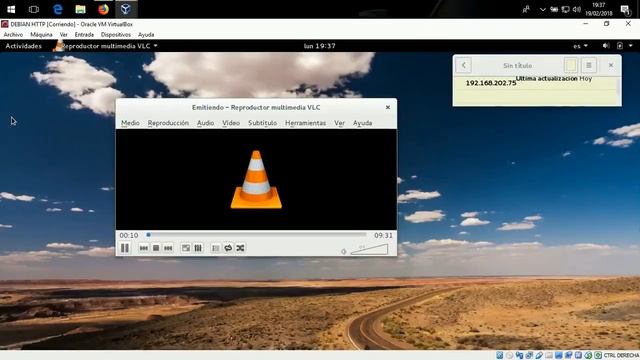Open File Explorer from the taskbar
This screenshot has height=360, width=640.
(80, 9)
